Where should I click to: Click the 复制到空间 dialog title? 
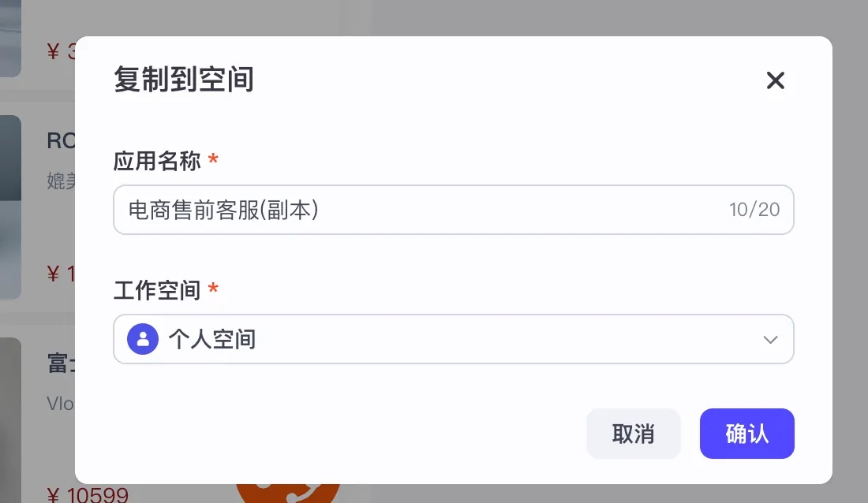tap(183, 80)
